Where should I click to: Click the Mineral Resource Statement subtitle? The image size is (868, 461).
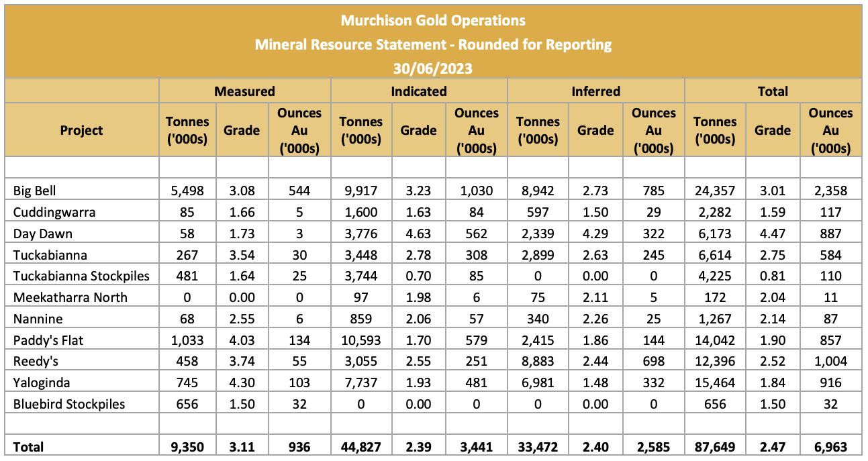pos(433,44)
